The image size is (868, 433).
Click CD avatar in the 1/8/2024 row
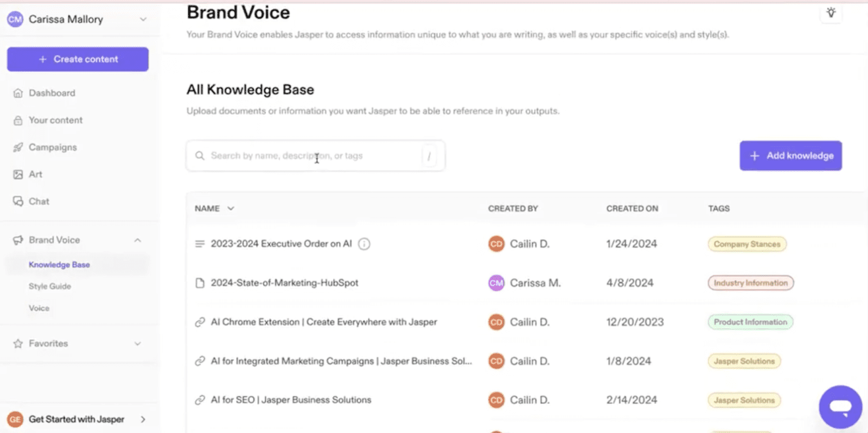coord(496,361)
